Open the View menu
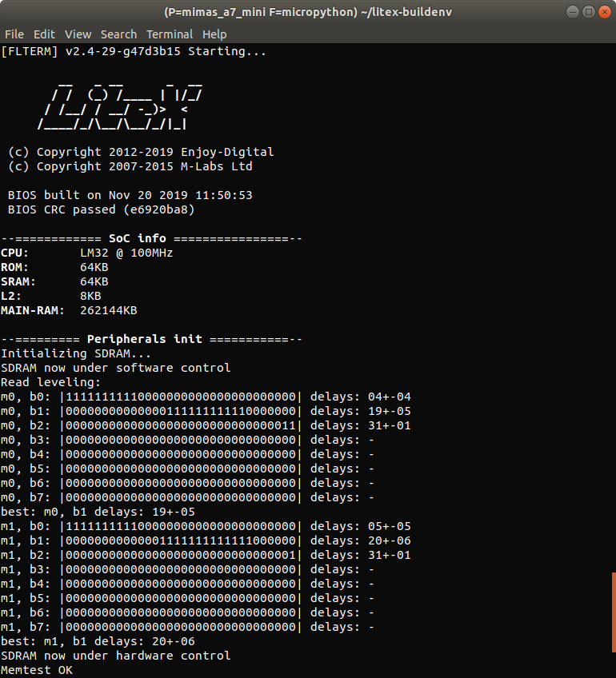The height and width of the screenshot is (678, 616). [x=78, y=34]
